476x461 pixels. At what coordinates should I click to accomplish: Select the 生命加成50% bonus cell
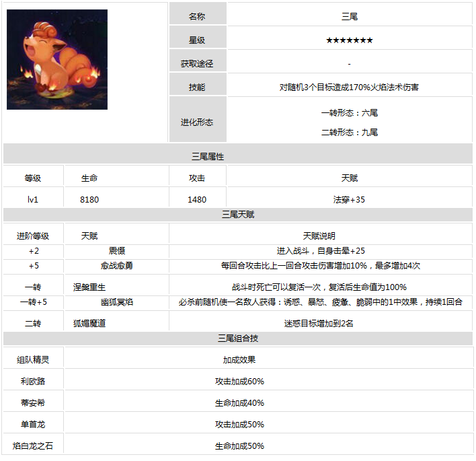[x=239, y=446]
